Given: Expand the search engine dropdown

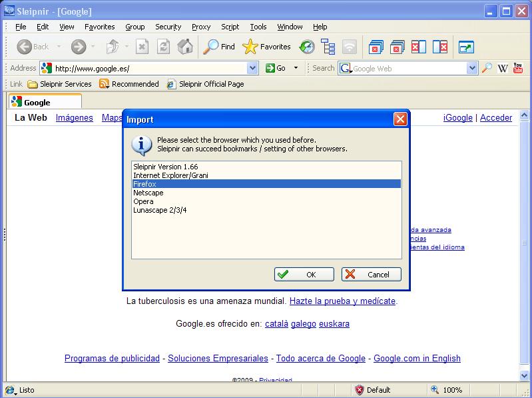Looking at the screenshot, I should (471, 68).
